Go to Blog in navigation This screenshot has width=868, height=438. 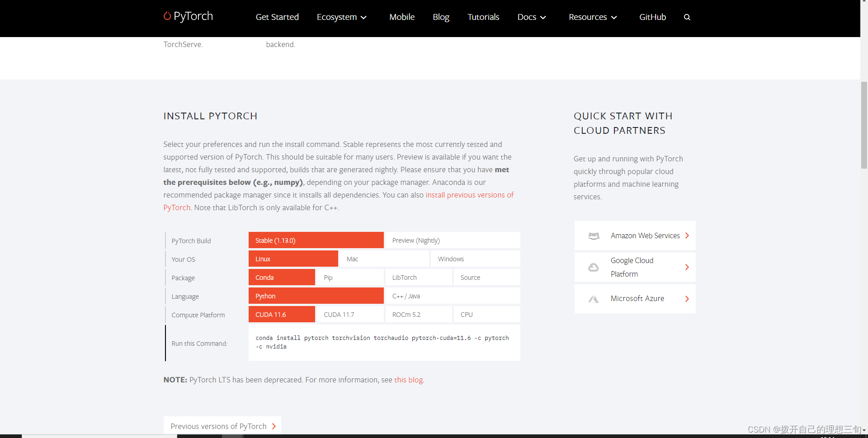point(441,17)
